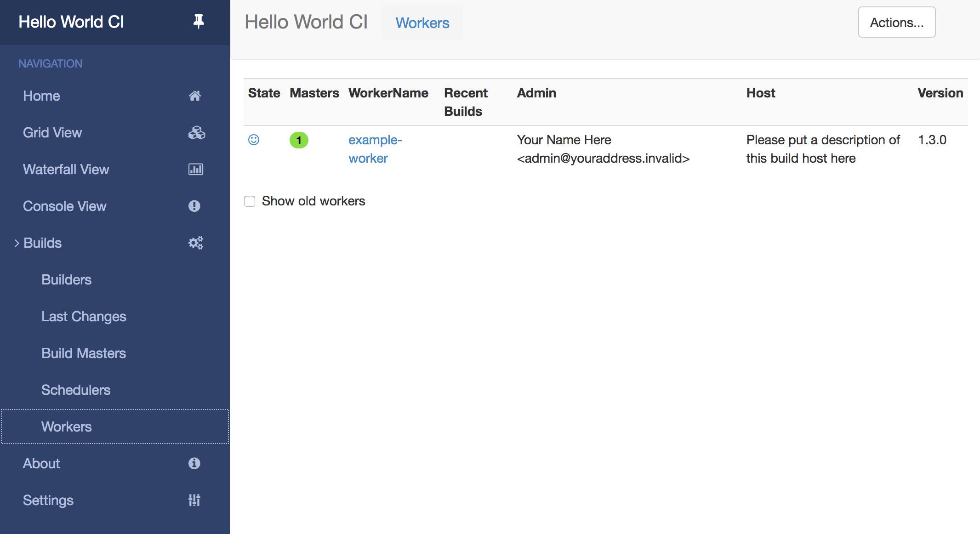Open the example-worker details link
980x534 pixels.
click(x=374, y=148)
